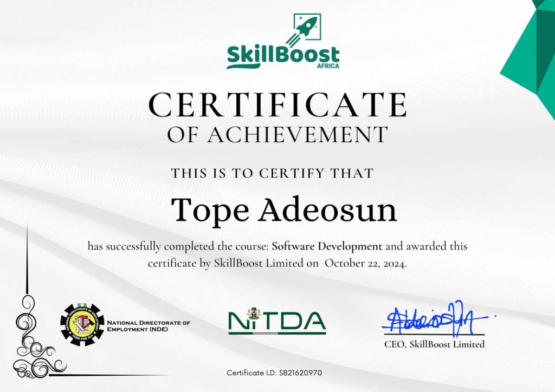
Task: Click the National Directorate of Employment text
Action: click(x=149, y=326)
